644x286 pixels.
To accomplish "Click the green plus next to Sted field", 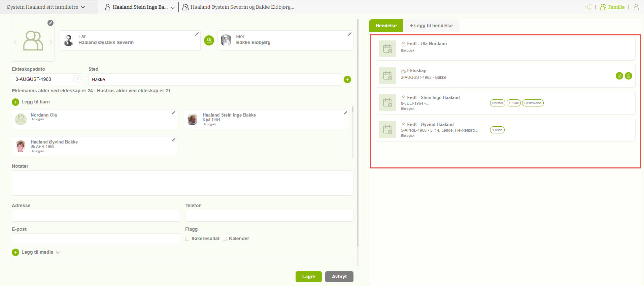I will point(347,80).
